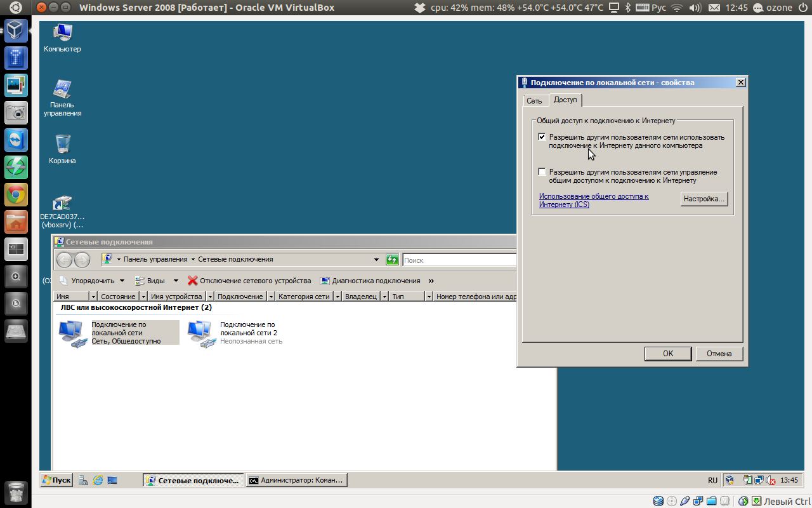
Task: Select the Корзина recycle bin icon
Action: point(62,149)
